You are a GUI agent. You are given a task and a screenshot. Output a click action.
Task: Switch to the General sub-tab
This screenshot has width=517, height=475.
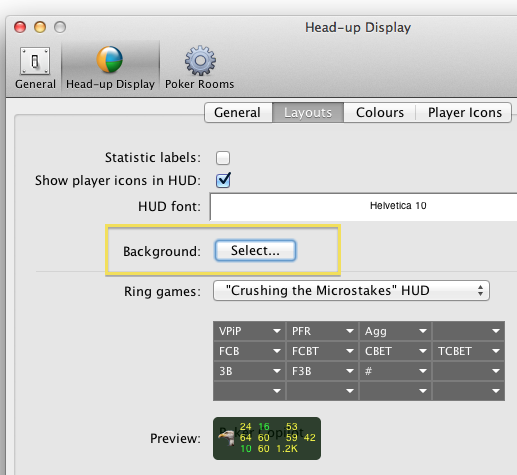coord(238,113)
